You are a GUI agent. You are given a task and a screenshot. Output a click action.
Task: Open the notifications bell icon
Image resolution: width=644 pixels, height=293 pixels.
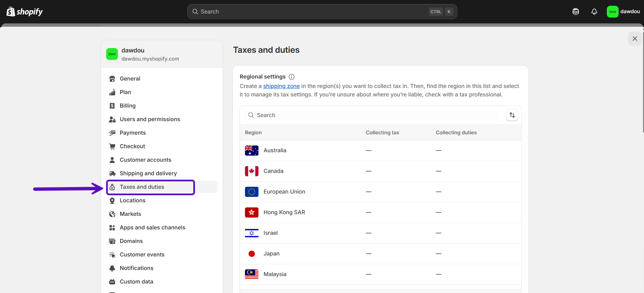(x=594, y=12)
